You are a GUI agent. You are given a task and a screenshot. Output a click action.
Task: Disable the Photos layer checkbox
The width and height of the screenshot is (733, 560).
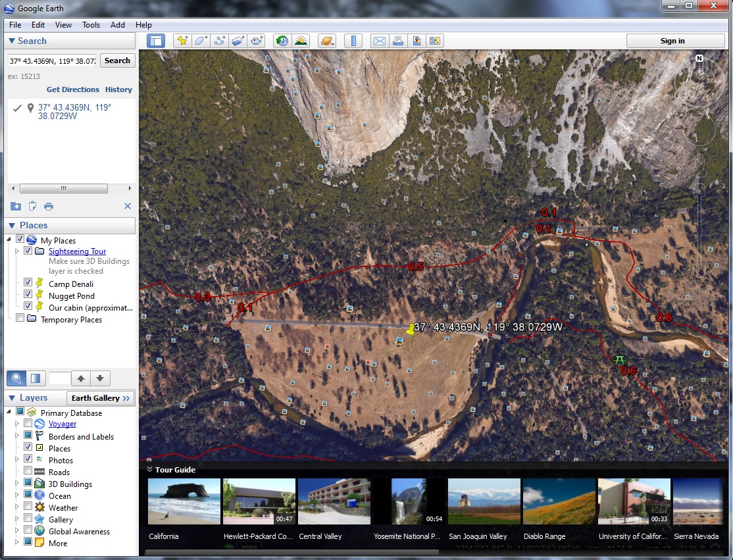coord(28,459)
